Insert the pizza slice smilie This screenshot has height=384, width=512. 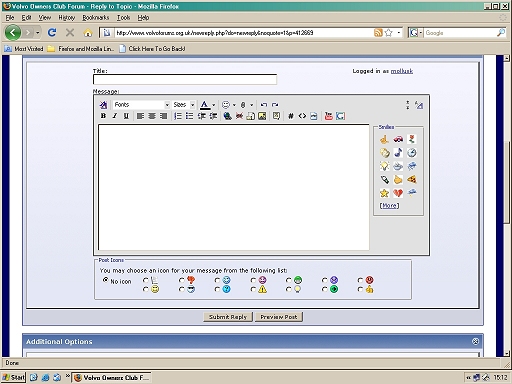coord(412,180)
